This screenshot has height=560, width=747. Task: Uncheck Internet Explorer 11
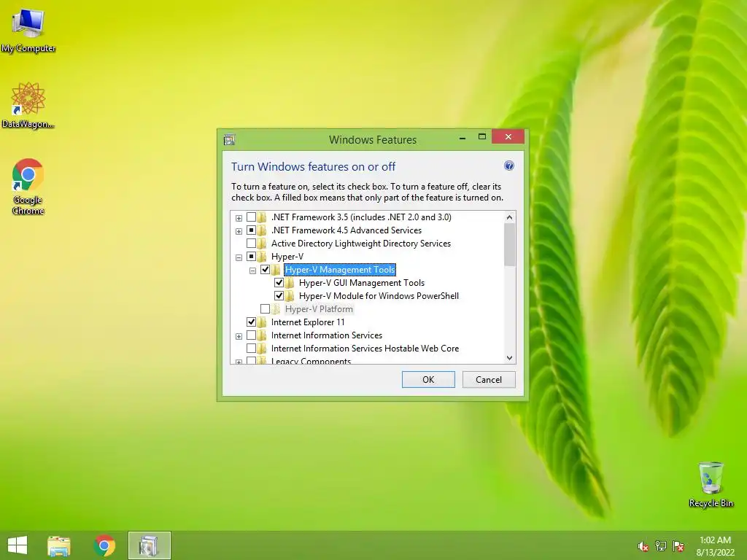tap(251, 322)
